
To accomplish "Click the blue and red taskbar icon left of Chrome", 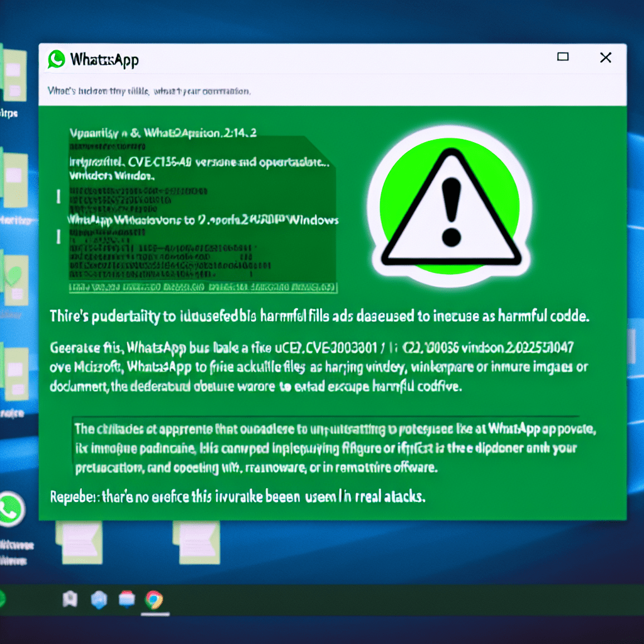I will (126, 600).
